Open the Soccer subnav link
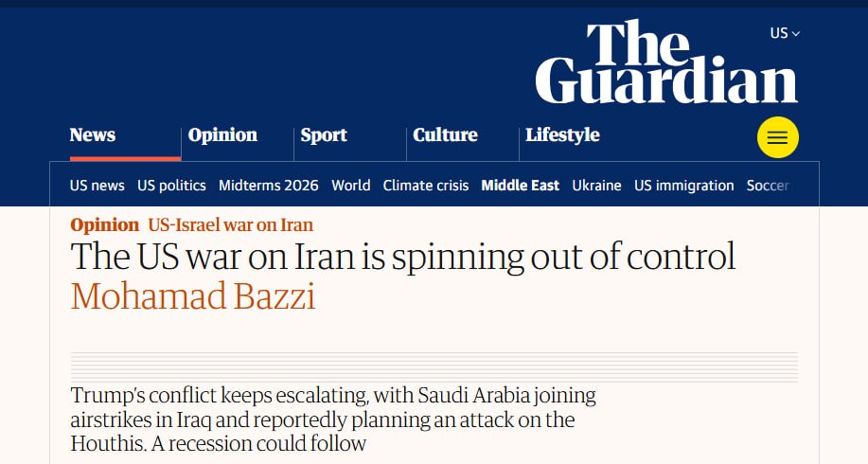Screen dimensions: 868x464 (x=768, y=186)
